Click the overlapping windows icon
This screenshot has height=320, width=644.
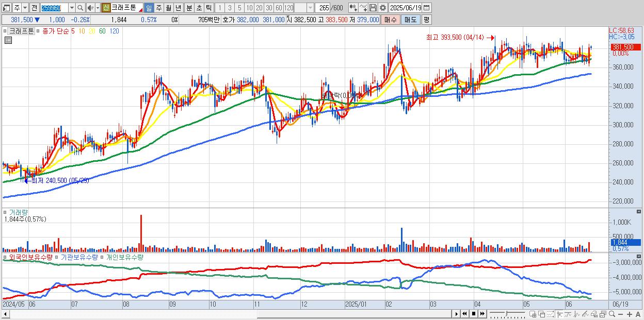tap(542, 314)
